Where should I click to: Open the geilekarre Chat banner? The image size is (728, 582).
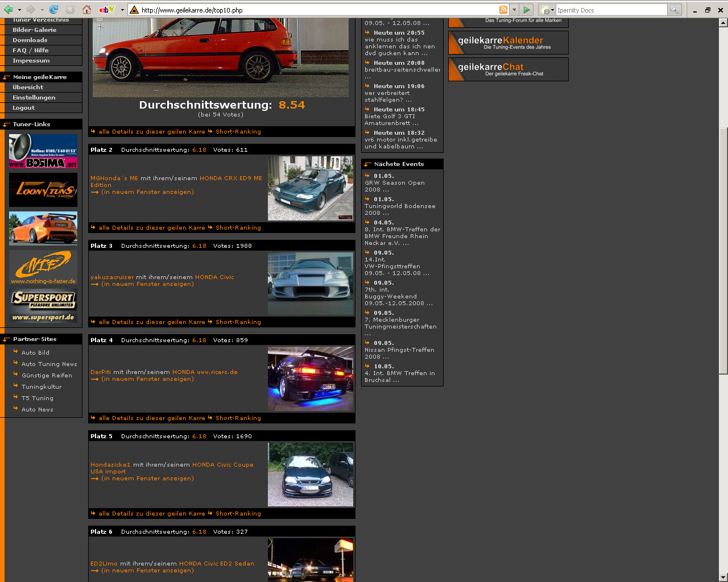pos(508,69)
